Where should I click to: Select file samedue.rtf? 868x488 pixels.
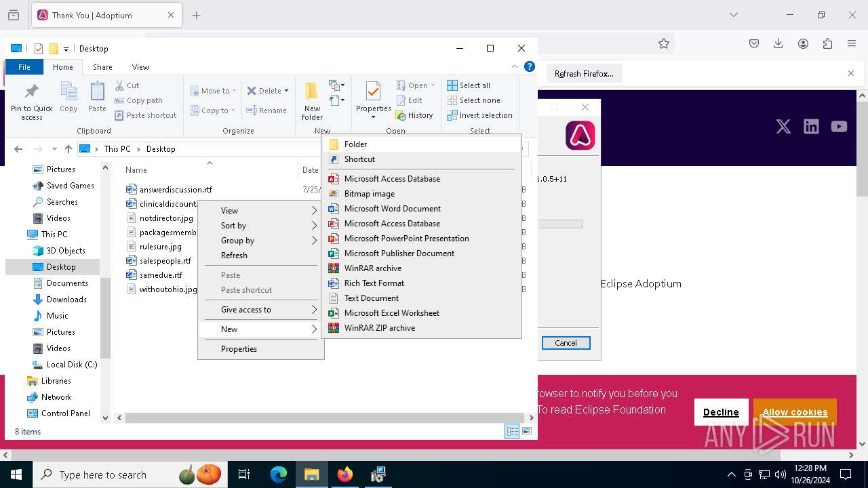161,275
